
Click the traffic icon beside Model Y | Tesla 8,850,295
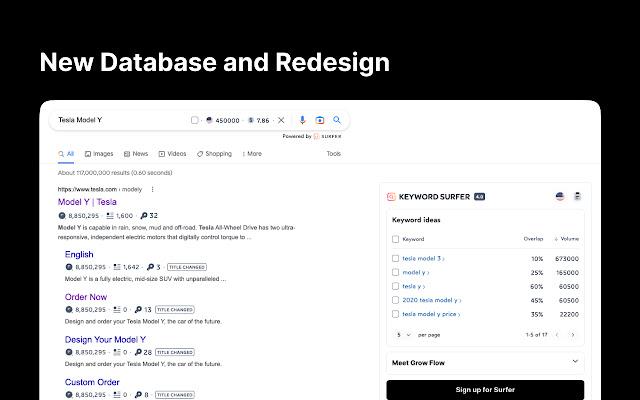(62, 216)
